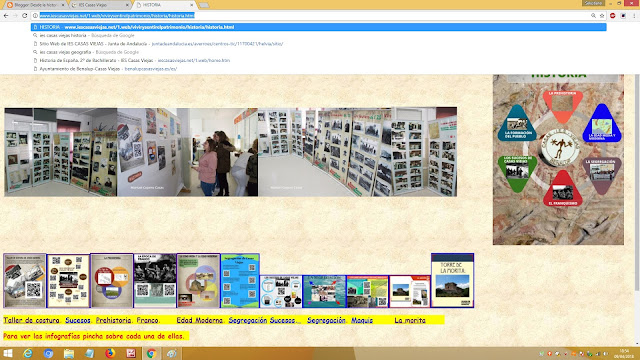Image resolution: width=640 pixels, height=360 pixels.
Task: Open the Chrome menu with three dots
Action: tap(634, 16)
